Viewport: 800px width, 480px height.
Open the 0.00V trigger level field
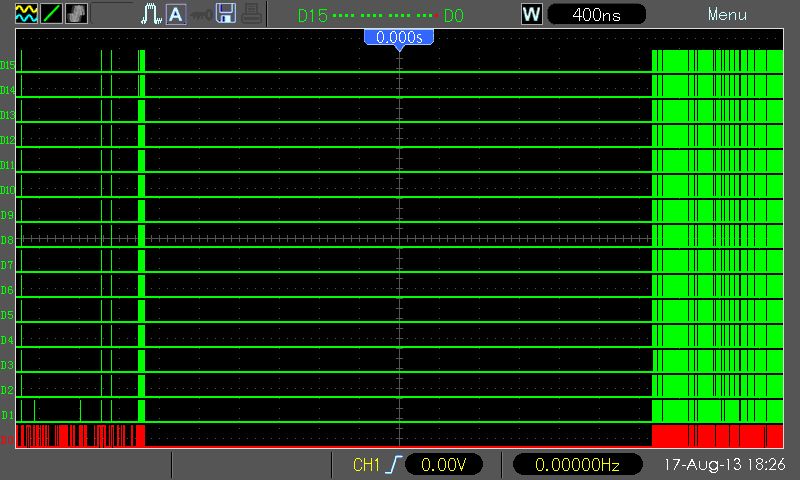(x=444, y=465)
